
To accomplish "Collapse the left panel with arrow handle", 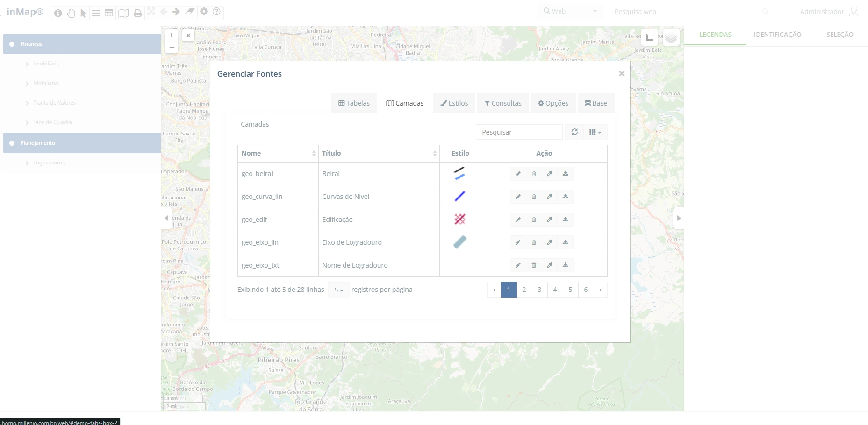I will [x=166, y=218].
